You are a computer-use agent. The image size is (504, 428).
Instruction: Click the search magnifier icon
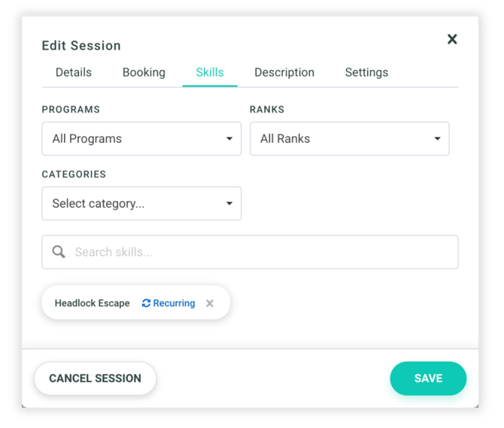(x=59, y=252)
